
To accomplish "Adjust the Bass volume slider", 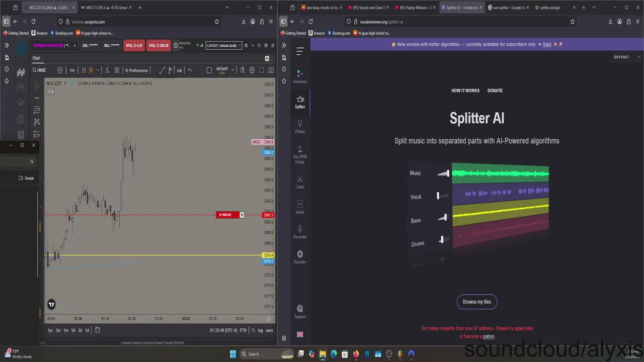I will pos(443,218).
